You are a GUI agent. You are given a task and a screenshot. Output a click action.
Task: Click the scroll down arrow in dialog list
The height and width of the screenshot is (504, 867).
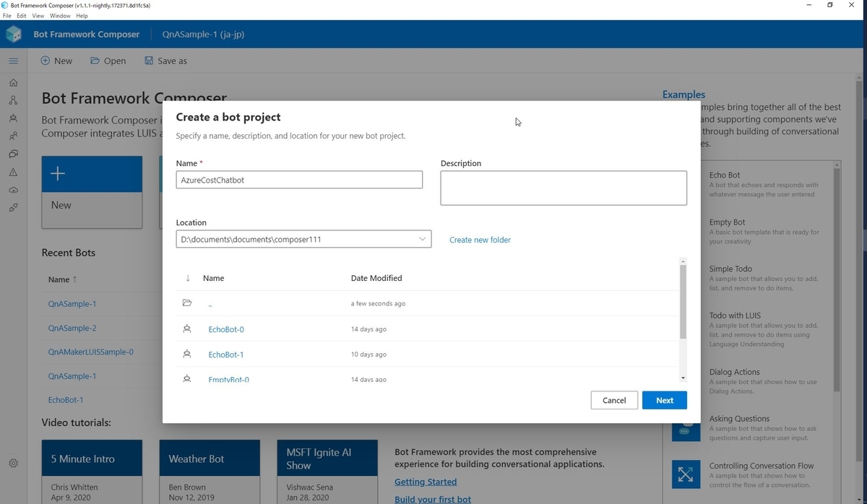[x=683, y=378]
